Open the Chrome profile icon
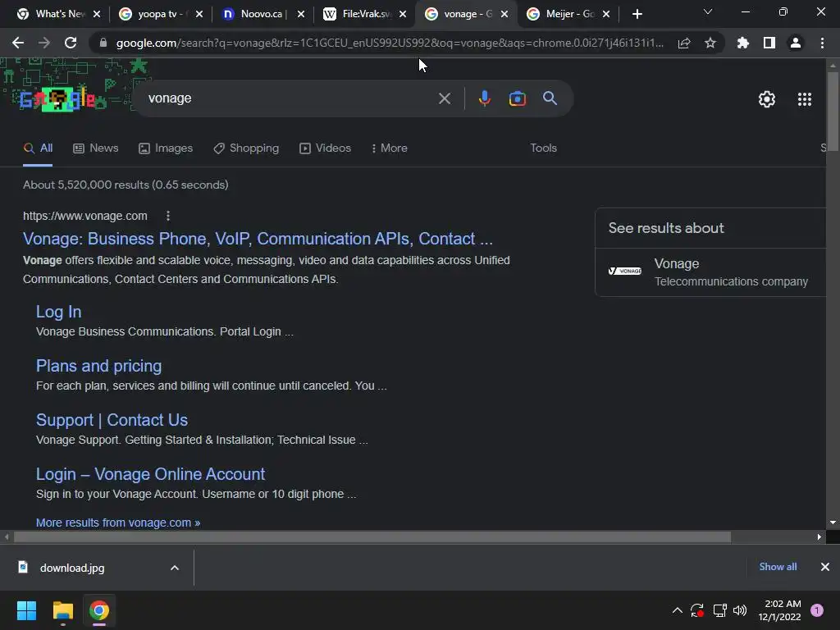Viewport: 840px width, 630px height. pyautogui.click(x=796, y=43)
